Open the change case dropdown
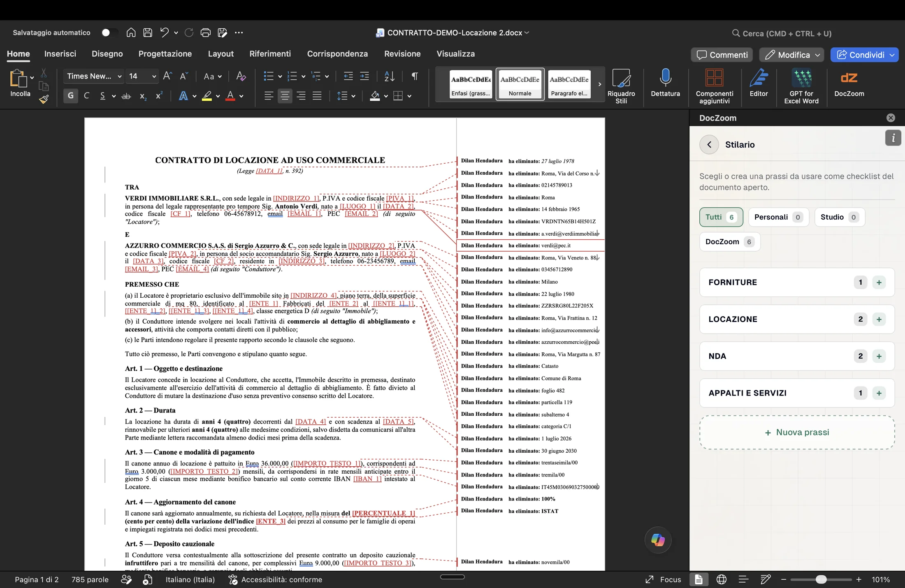Image resolution: width=905 pixels, height=588 pixels. pos(213,76)
